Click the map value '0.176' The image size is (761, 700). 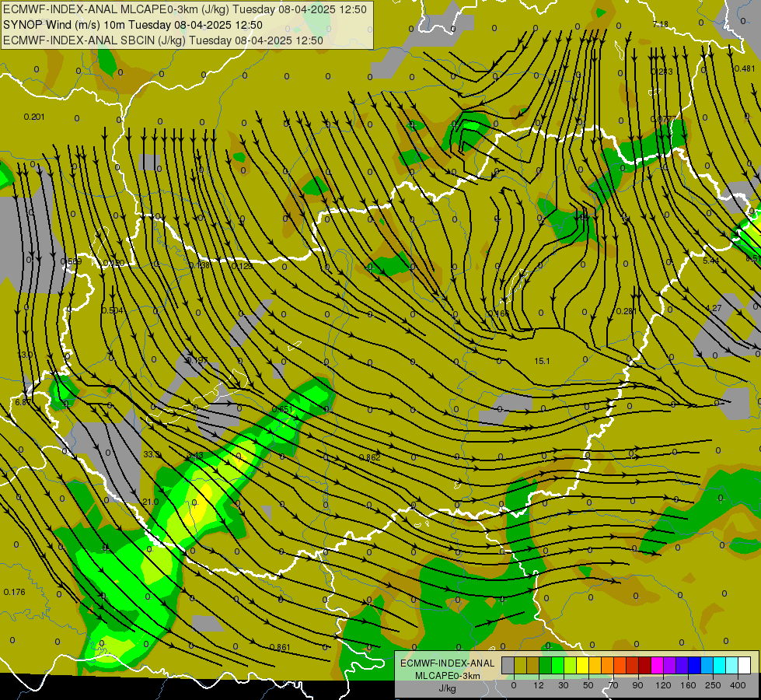tap(14, 592)
